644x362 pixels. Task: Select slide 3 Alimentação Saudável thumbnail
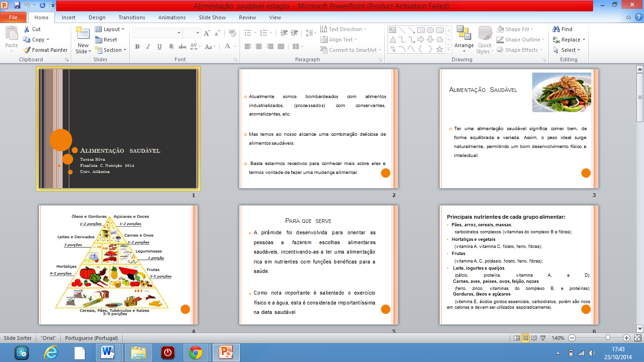point(519,129)
